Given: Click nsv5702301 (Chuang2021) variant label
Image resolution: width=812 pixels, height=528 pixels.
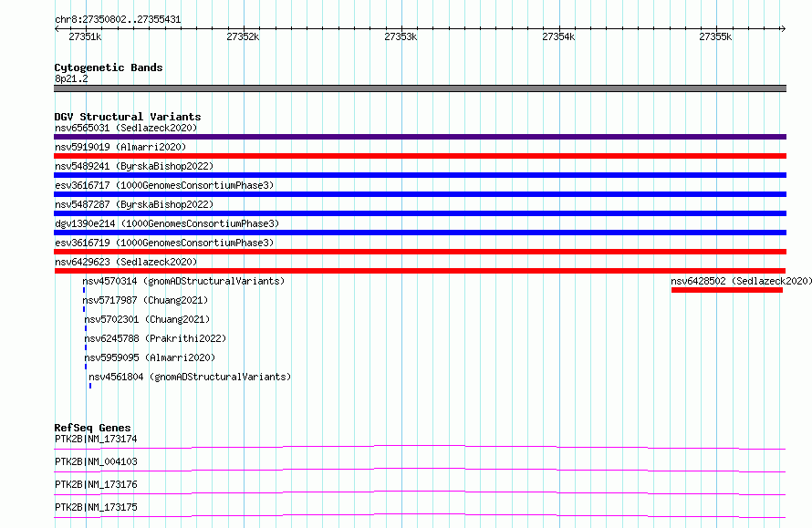Looking at the screenshot, I should [x=147, y=319].
